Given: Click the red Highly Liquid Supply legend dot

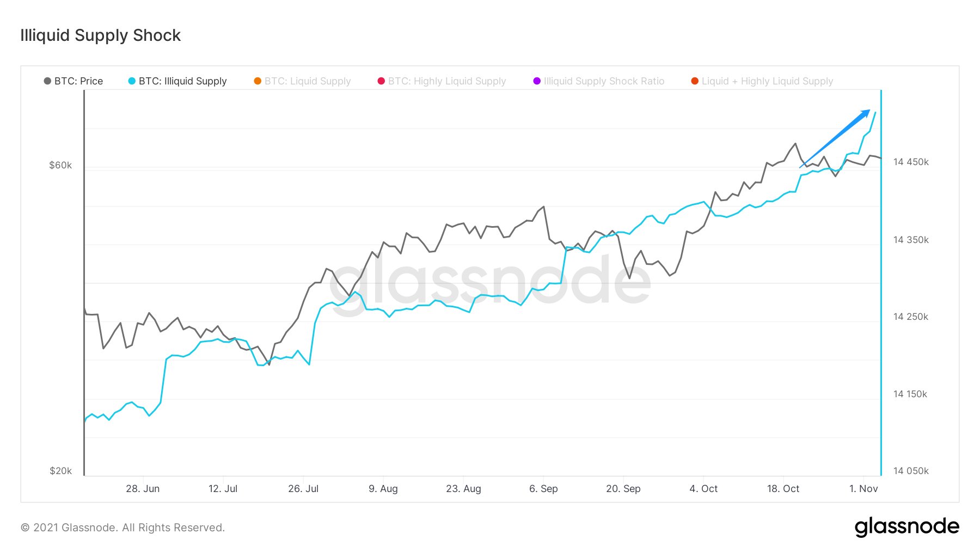Looking at the screenshot, I should tap(381, 81).
